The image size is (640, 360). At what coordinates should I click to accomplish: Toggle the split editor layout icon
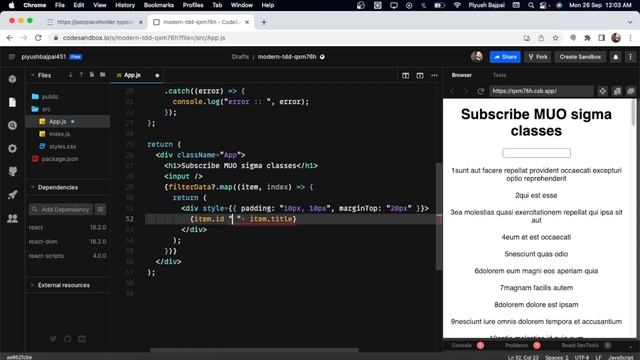[405, 76]
